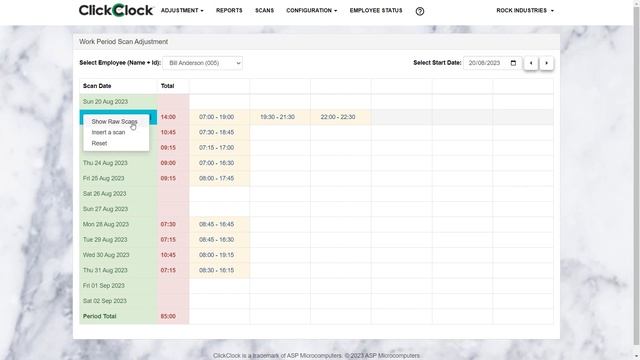
Task: Click the Period Total label
Action: point(100,316)
